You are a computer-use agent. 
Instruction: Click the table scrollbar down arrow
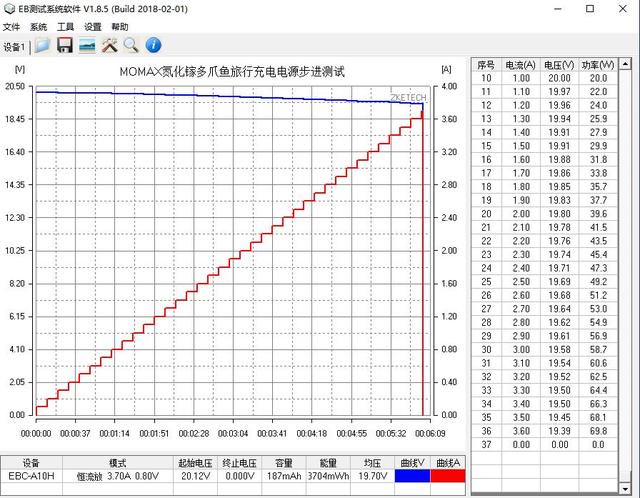(x=625, y=488)
